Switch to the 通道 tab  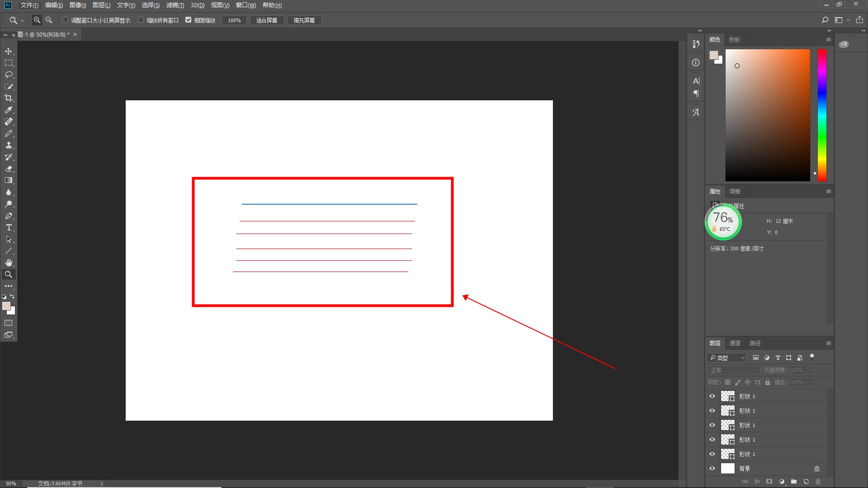[x=735, y=343]
